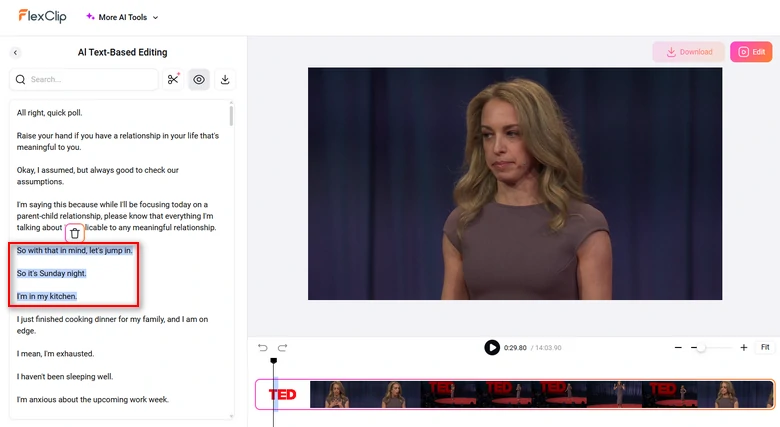Select the playhead marker on the timeline

tap(273, 361)
